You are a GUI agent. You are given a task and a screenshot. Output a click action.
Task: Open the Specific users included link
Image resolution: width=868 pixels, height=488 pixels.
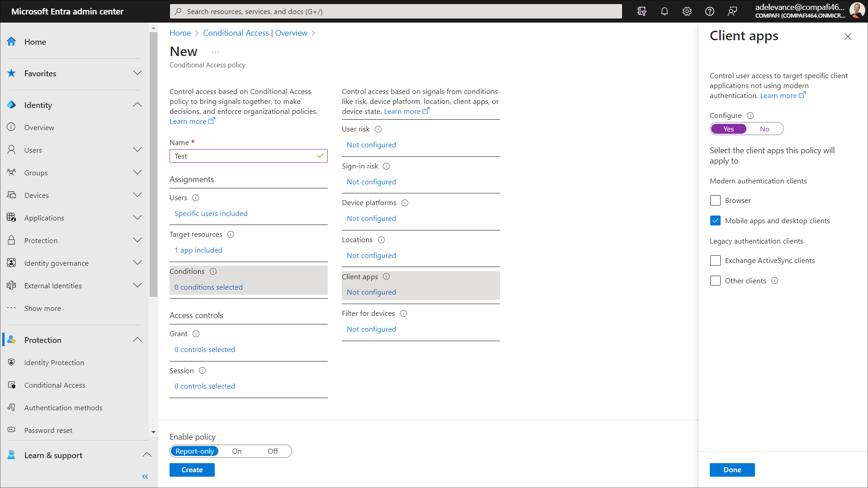[x=211, y=213]
